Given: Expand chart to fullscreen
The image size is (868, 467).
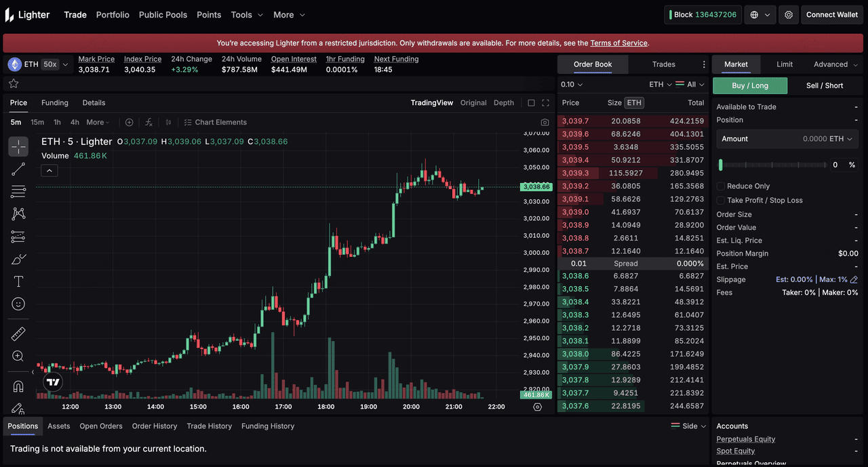Looking at the screenshot, I should coord(545,103).
